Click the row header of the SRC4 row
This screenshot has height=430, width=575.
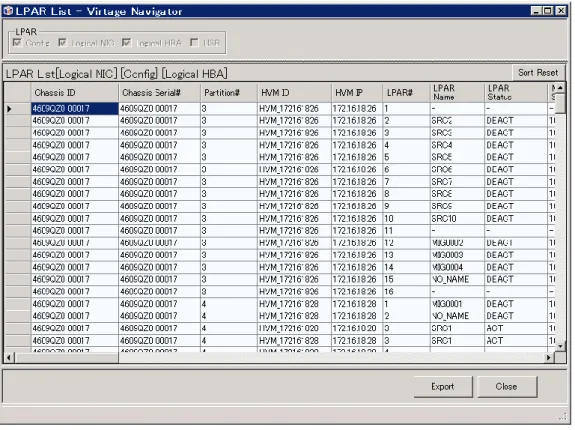coord(17,145)
